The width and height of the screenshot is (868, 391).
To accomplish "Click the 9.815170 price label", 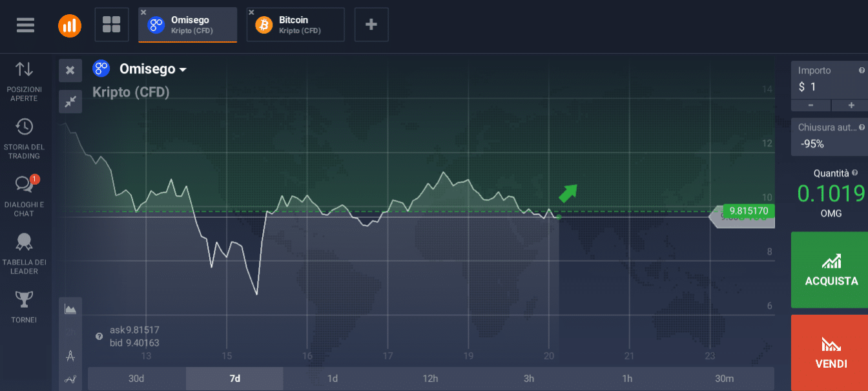I will point(749,211).
